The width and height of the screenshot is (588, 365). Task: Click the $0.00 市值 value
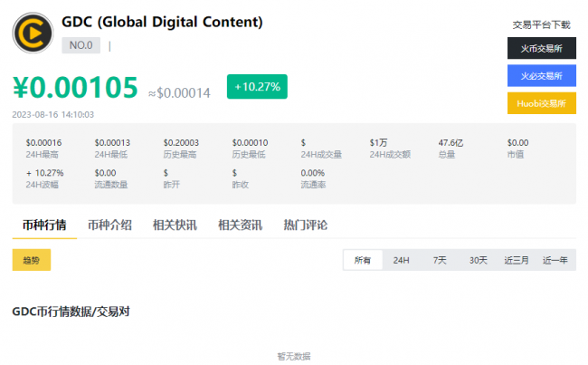[517, 143]
